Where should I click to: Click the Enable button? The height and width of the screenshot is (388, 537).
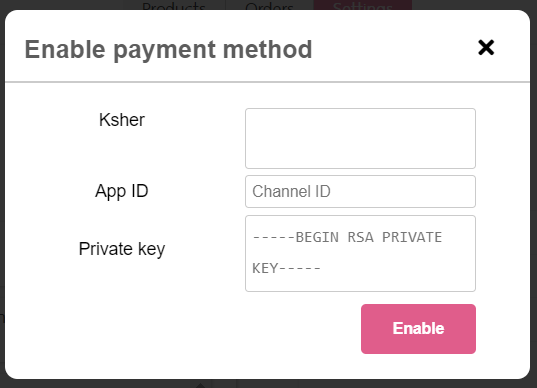tap(418, 329)
